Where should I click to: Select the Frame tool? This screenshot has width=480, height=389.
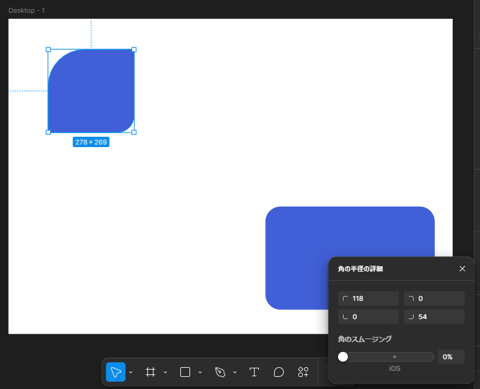[x=150, y=372]
